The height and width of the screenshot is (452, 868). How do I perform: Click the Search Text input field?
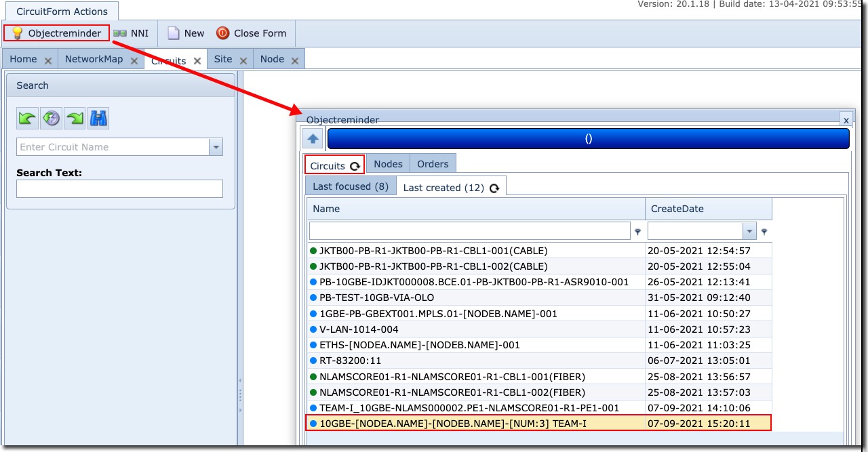[119, 189]
